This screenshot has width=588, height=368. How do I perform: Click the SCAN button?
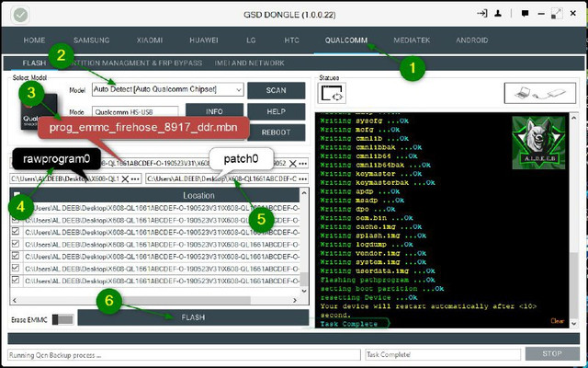click(x=276, y=90)
